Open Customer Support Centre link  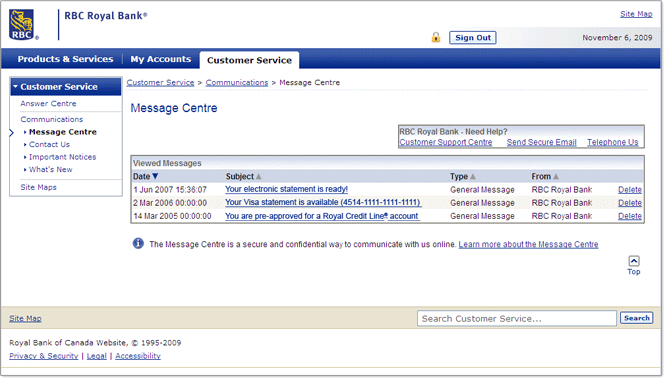click(x=446, y=142)
